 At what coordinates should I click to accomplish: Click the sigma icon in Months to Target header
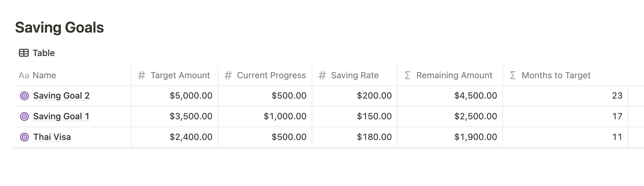tap(513, 75)
